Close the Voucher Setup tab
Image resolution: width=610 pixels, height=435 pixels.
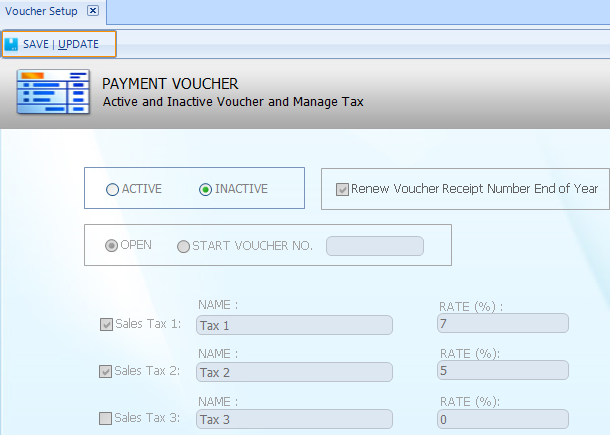pos(93,11)
